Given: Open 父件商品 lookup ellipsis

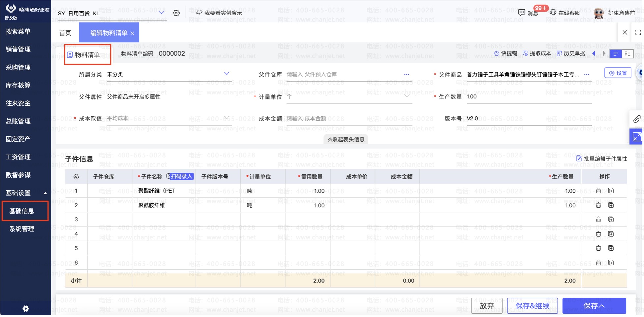Looking at the screenshot, I should pyautogui.click(x=587, y=75).
